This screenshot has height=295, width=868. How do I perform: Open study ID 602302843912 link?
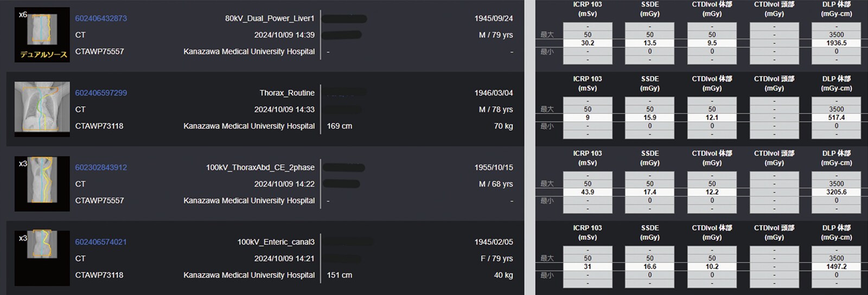point(101,167)
